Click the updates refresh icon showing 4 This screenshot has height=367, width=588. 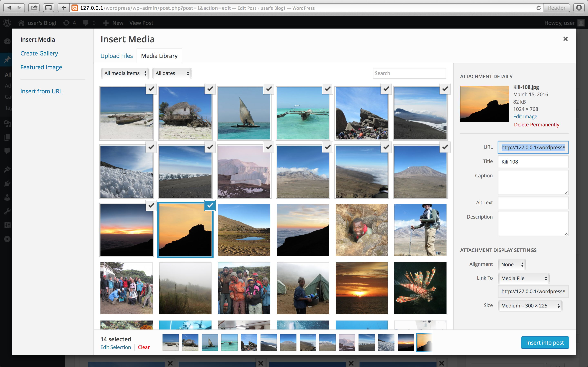click(66, 23)
